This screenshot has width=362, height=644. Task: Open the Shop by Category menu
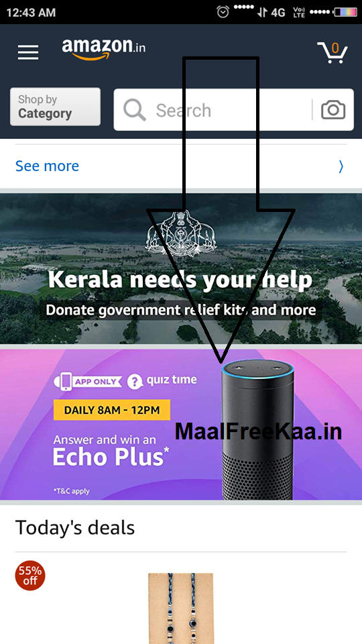(55, 107)
